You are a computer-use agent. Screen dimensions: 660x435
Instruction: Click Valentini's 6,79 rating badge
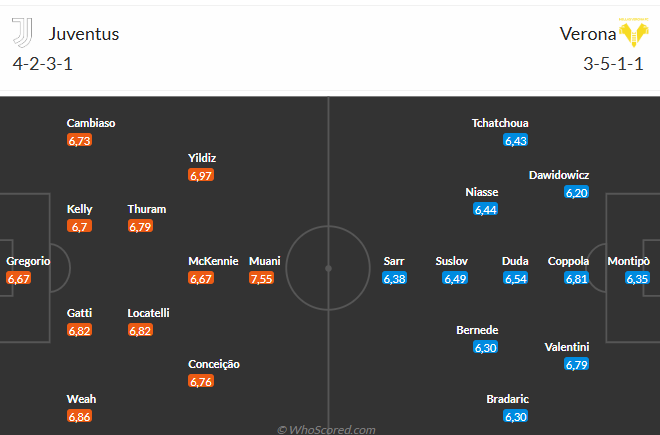(x=576, y=364)
